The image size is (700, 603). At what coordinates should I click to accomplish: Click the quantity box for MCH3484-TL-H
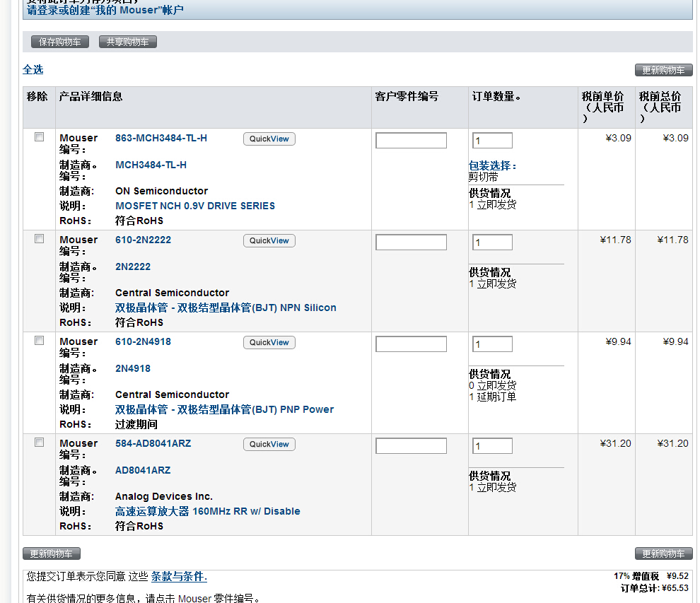[x=492, y=140]
